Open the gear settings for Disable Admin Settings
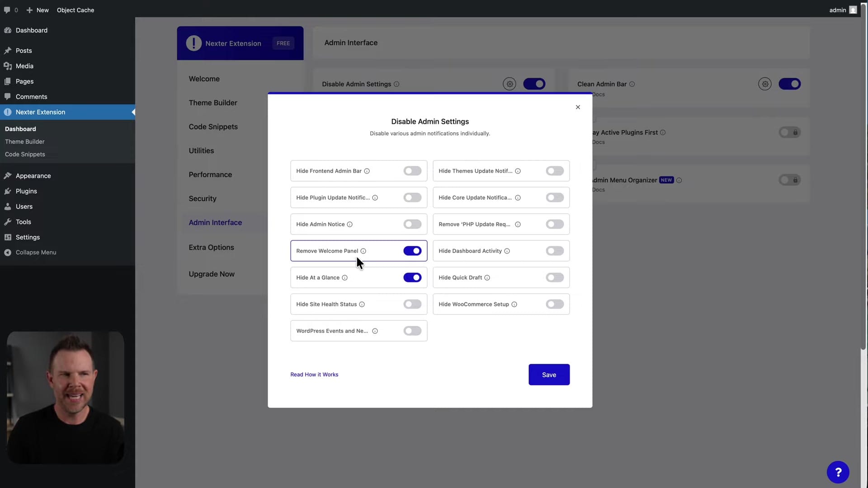This screenshot has width=868, height=488. tap(509, 84)
